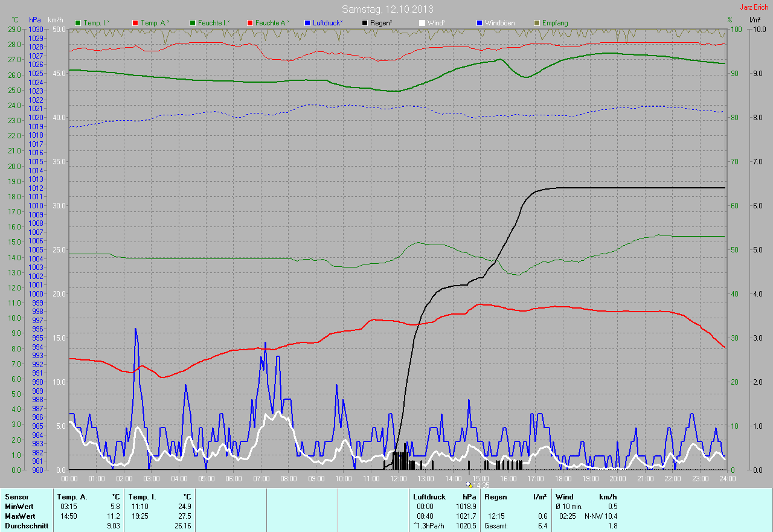Image resolution: width=773 pixels, height=532 pixels.
Task: Click the "Durchschnitt" row label
Action: click(x=27, y=526)
